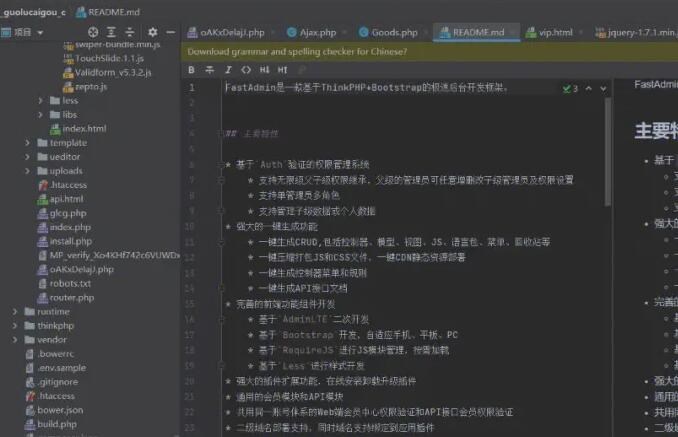Open glcg.php in project tree
The image size is (678, 437).
coord(62,213)
